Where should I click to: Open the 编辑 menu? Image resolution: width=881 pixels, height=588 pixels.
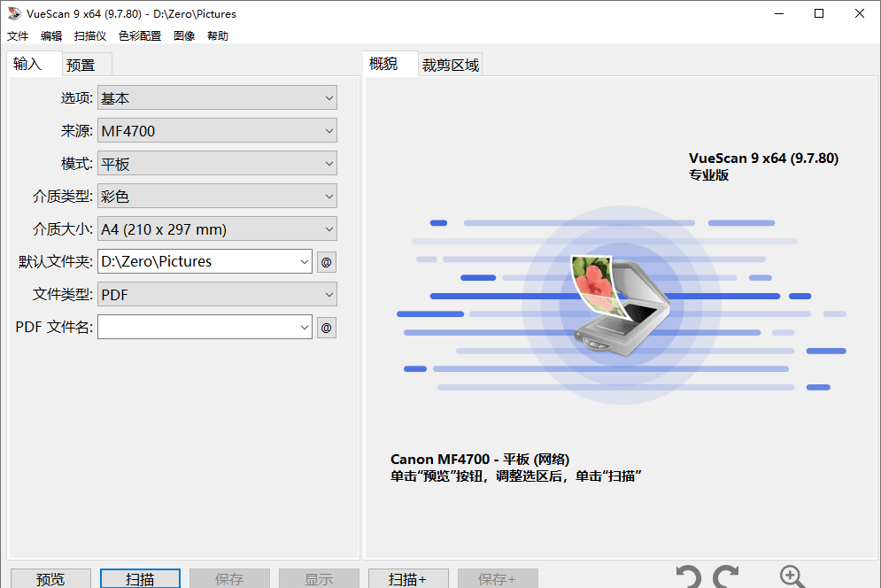point(51,36)
